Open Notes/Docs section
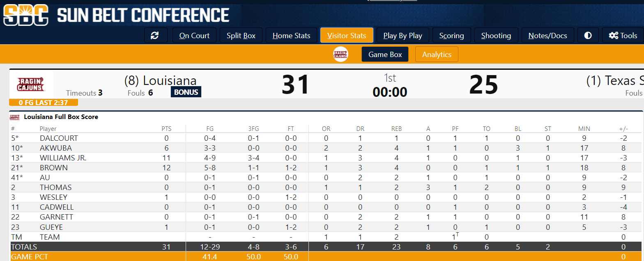 [547, 36]
